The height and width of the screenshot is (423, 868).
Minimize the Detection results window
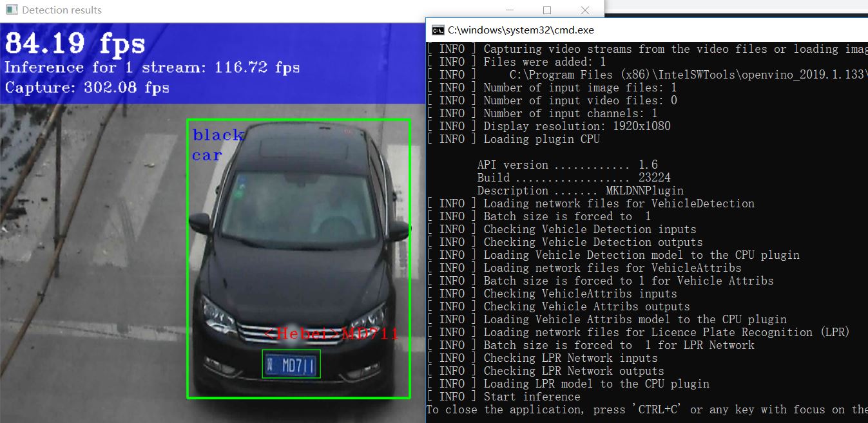(x=510, y=10)
